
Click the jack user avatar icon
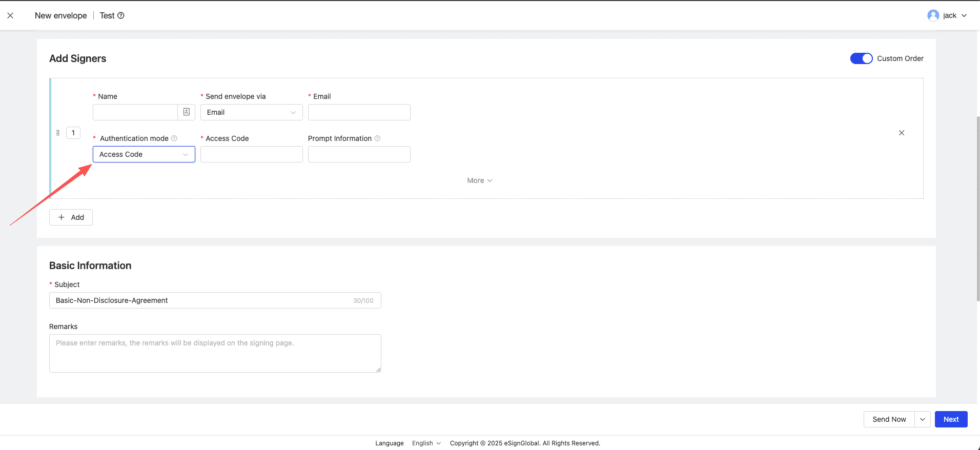pos(933,15)
